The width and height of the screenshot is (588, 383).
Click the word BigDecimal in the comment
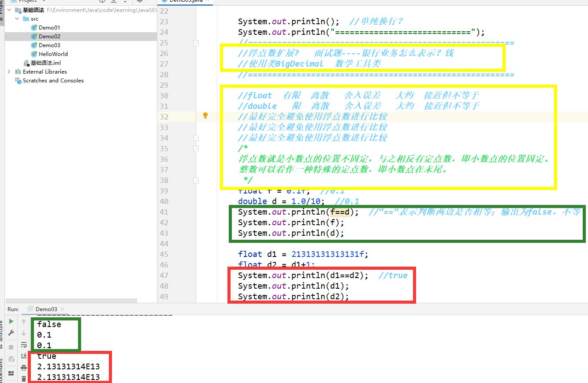pos(300,64)
